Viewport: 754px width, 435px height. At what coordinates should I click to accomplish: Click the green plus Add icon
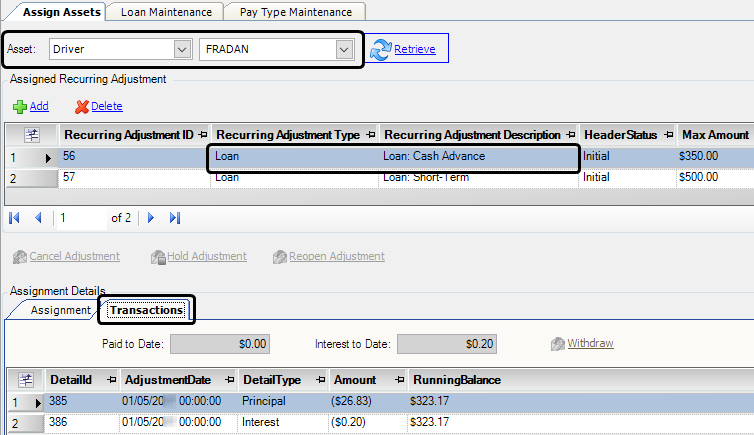click(20, 107)
